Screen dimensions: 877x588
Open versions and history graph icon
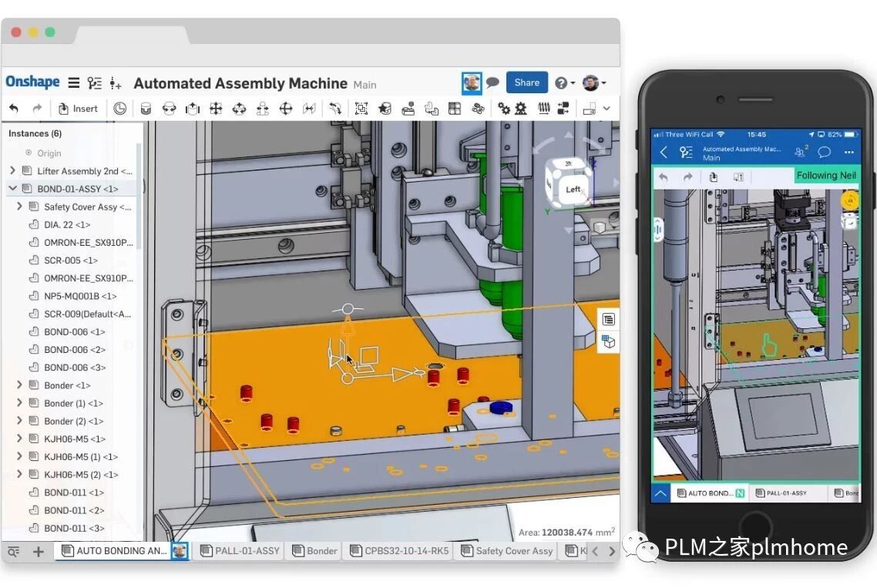[x=95, y=82]
